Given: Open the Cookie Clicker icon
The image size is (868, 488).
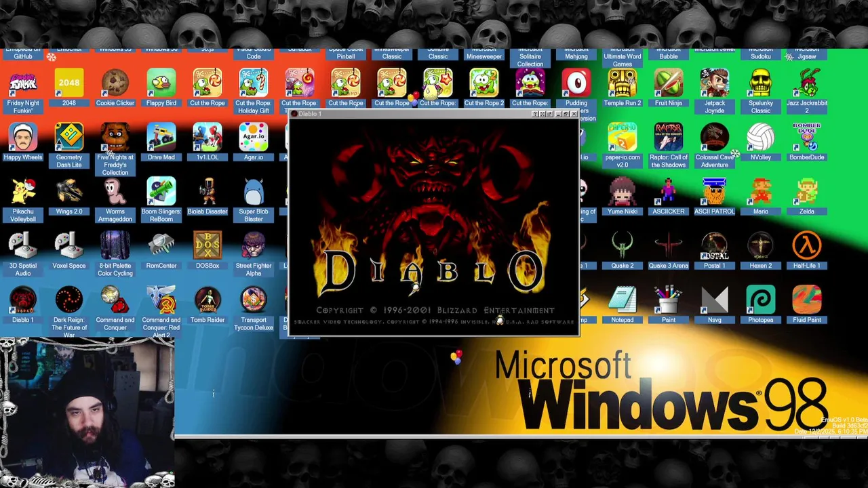Looking at the screenshot, I should [x=115, y=83].
